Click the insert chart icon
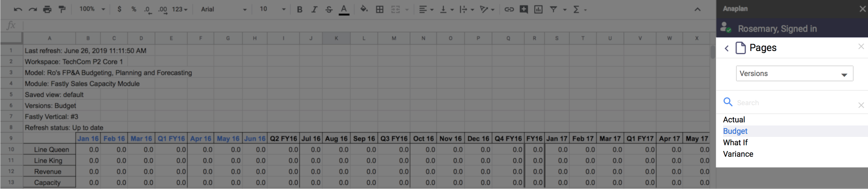This screenshot has height=189, width=868. tap(539, 9)
